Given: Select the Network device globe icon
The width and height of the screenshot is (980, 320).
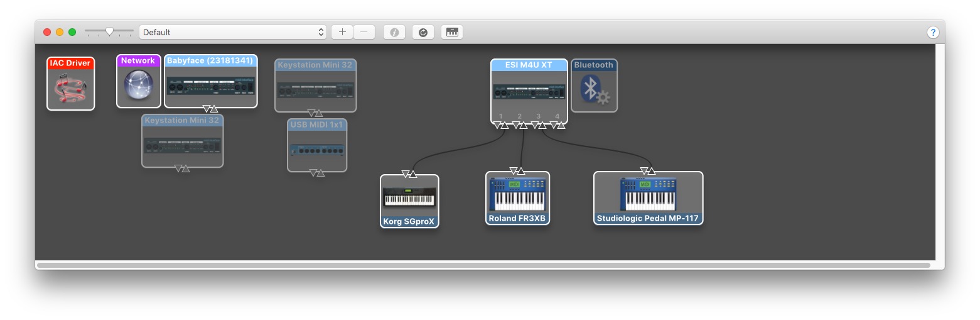Looking at the screenshot, I should (x=138, y=86).
